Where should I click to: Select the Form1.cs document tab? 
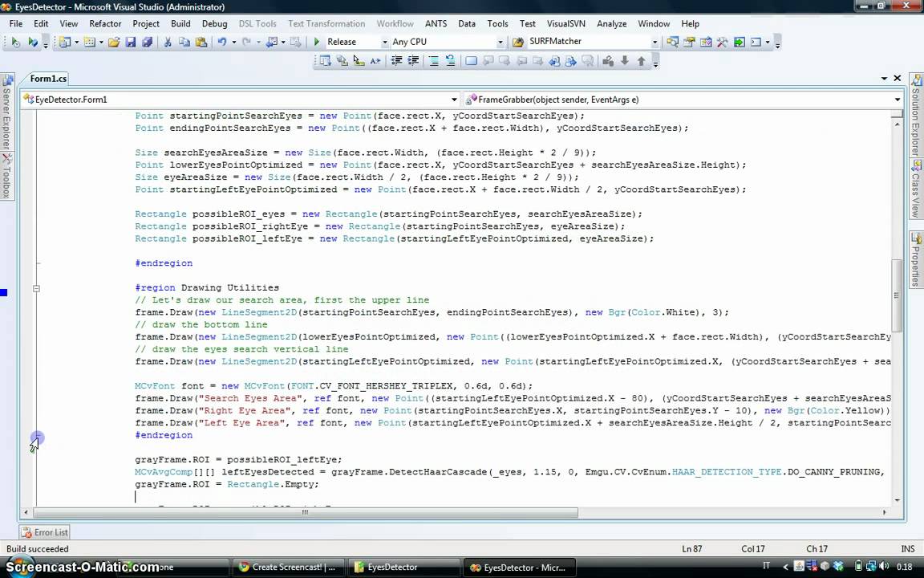48,79
